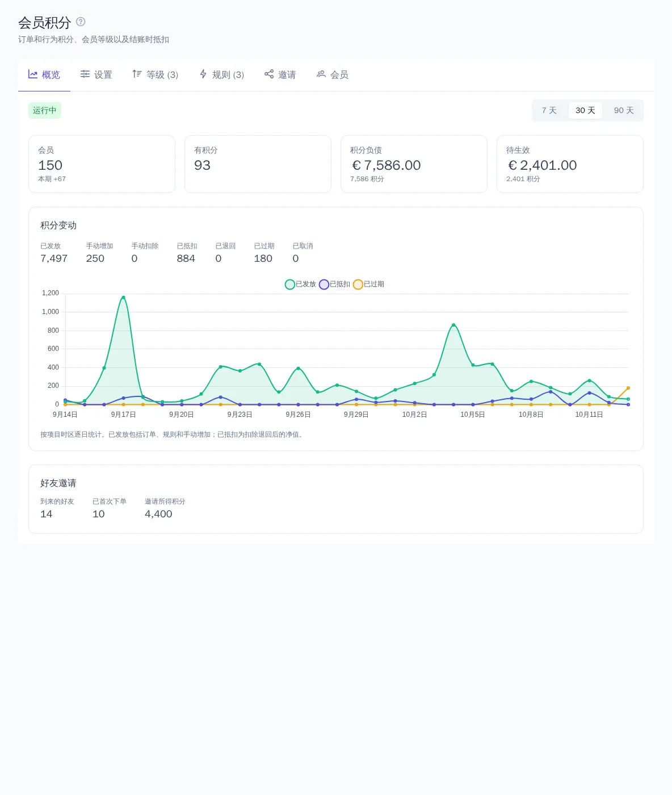Click the 会员 150 stat card
672x795 pixels.
(102, 164)
